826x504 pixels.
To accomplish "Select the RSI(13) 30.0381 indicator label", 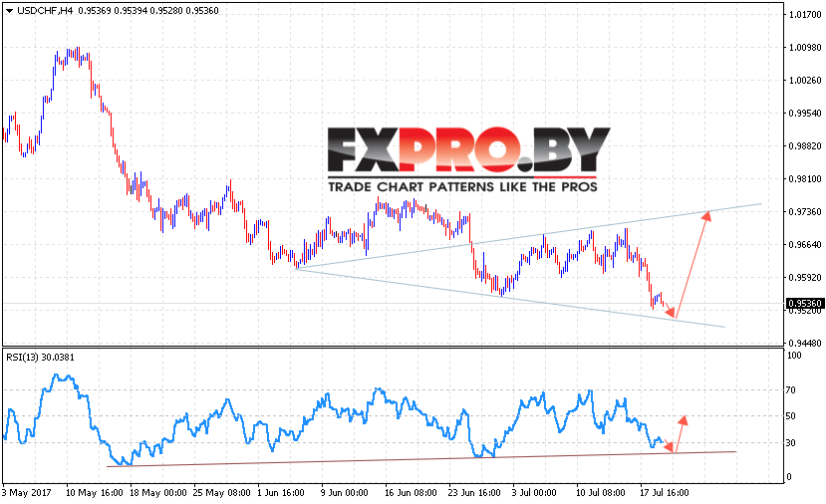I will click(40, 358).
